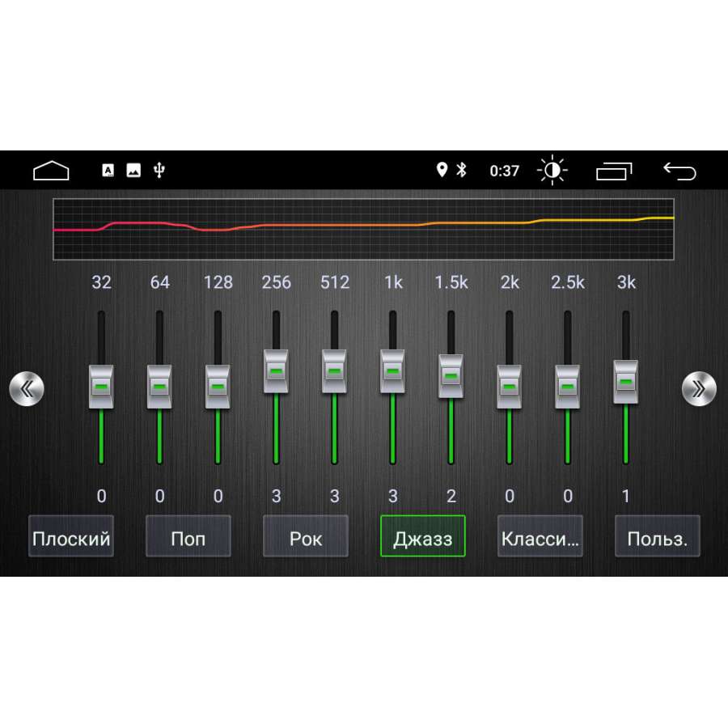The width and height of the screenshot is (728, 728).
Task: Tap the Home icon in status bar
Action: [x=51, y=171]
